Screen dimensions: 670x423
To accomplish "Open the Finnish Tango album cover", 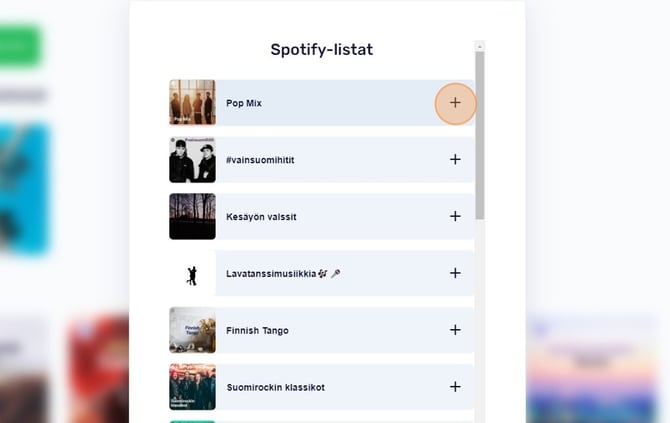I will click(x=192, y=330).
